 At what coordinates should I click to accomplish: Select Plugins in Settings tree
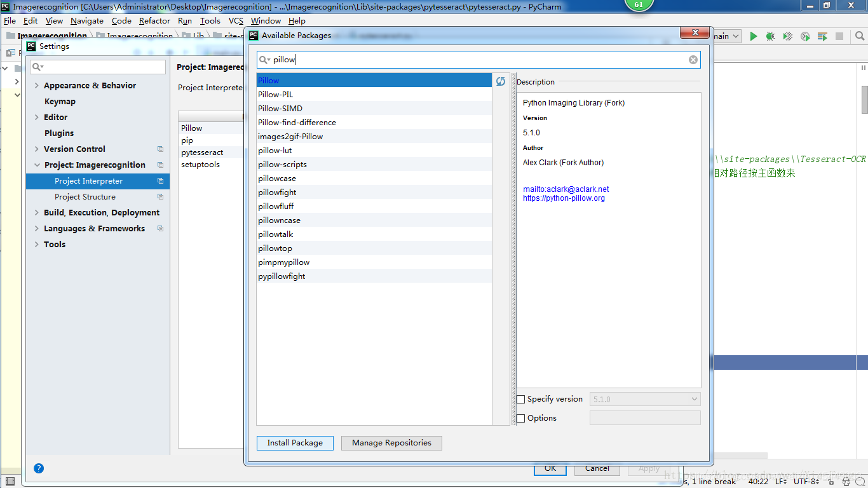coord(59,133)
